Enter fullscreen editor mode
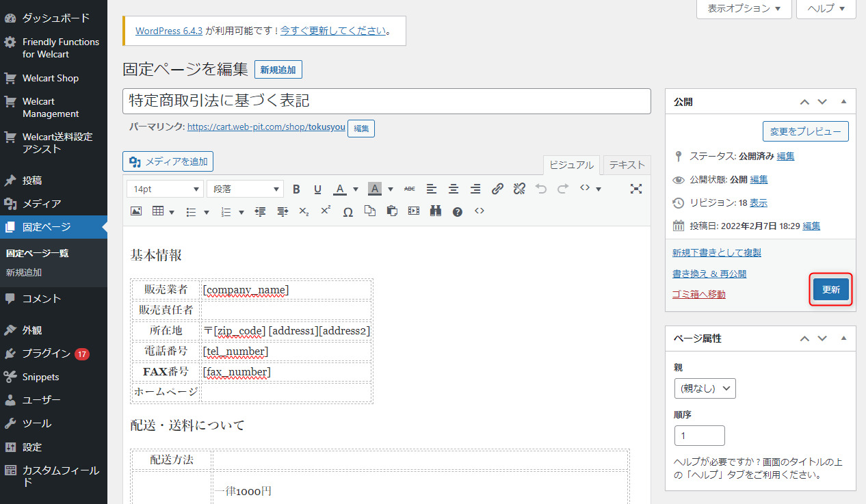 click(635, 189)
